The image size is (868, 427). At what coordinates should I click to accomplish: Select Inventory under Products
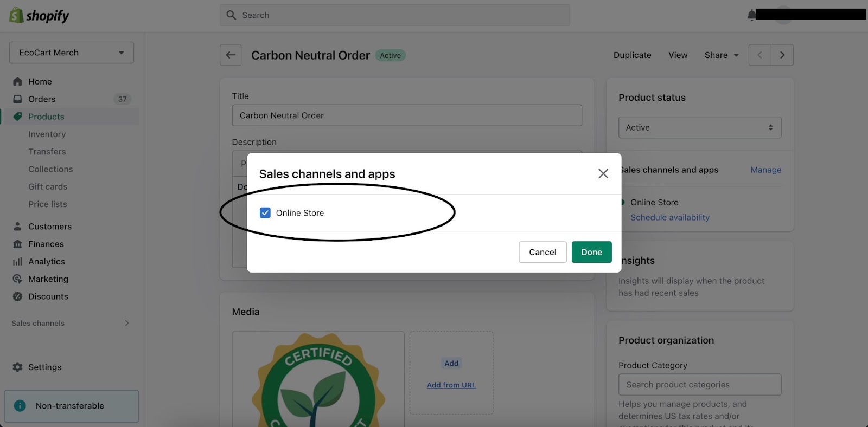point(47,134)
